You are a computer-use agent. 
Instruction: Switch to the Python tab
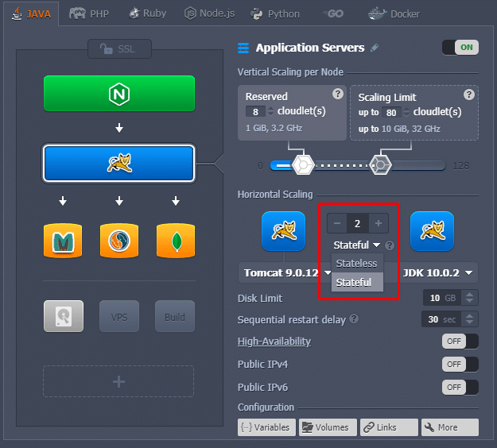[x=275, y=14]
